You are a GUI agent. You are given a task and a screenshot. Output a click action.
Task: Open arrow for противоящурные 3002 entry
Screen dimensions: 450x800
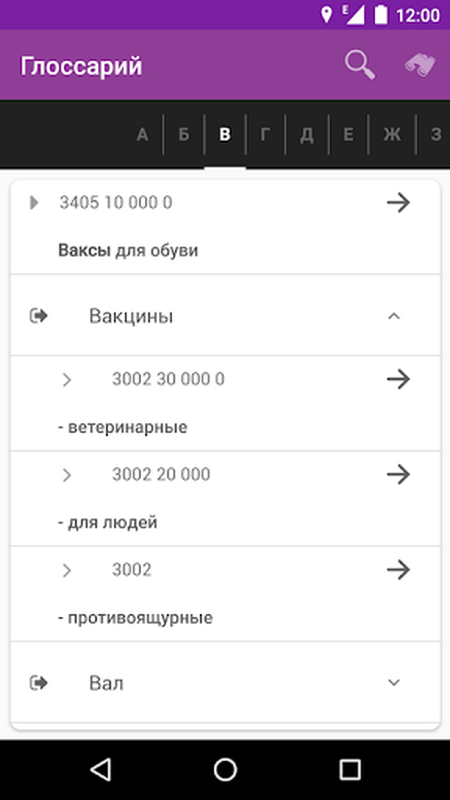398,569
